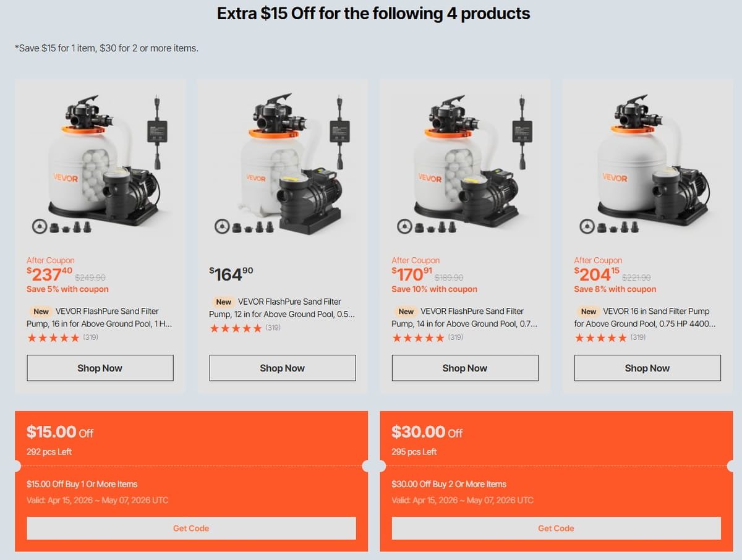Get Code for the $30.00 Off coupon
This screenshot has width=742, height=560.
coord(556,528)
